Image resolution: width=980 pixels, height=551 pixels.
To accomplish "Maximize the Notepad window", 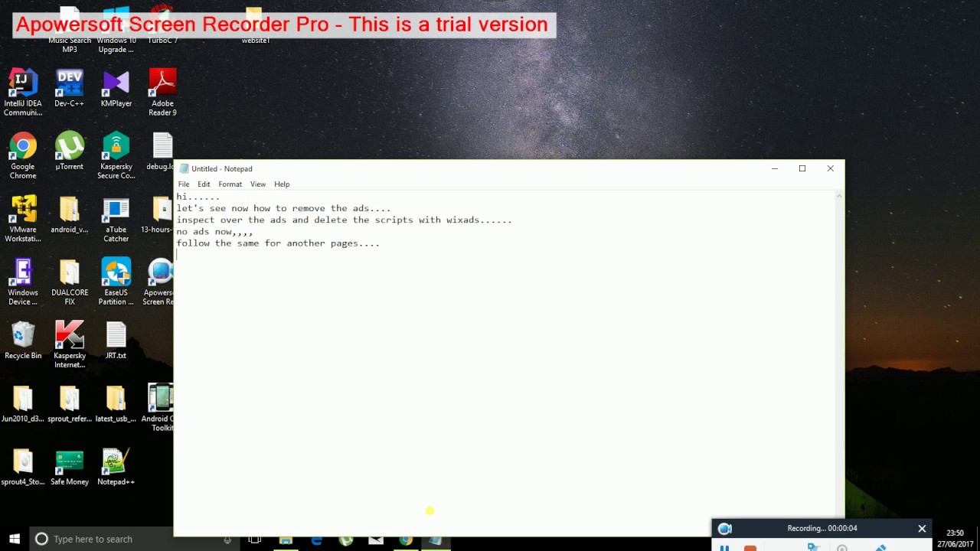I will 802,168.
